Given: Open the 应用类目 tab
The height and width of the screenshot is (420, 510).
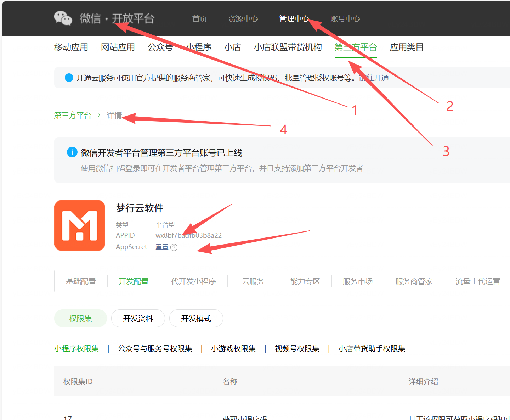Looking at the screenshot, I should (407, 47).
